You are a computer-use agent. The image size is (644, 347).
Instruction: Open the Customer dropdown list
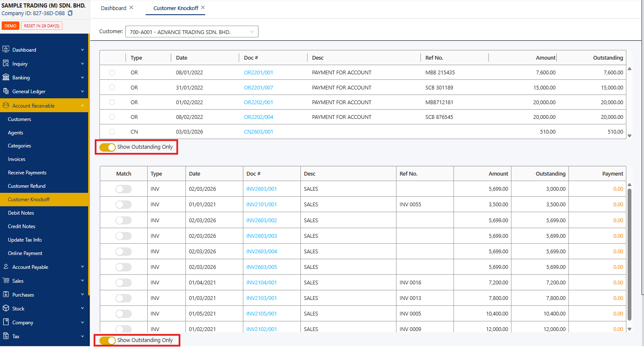pos(192,32)
